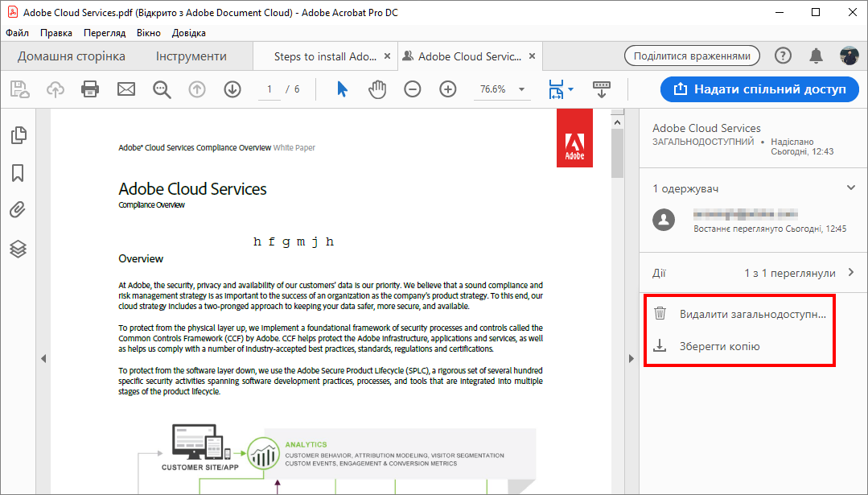This screenshot has height=495, width=868.
Task: Click the upload to cloud icon
Action: (x=55, y=89)
